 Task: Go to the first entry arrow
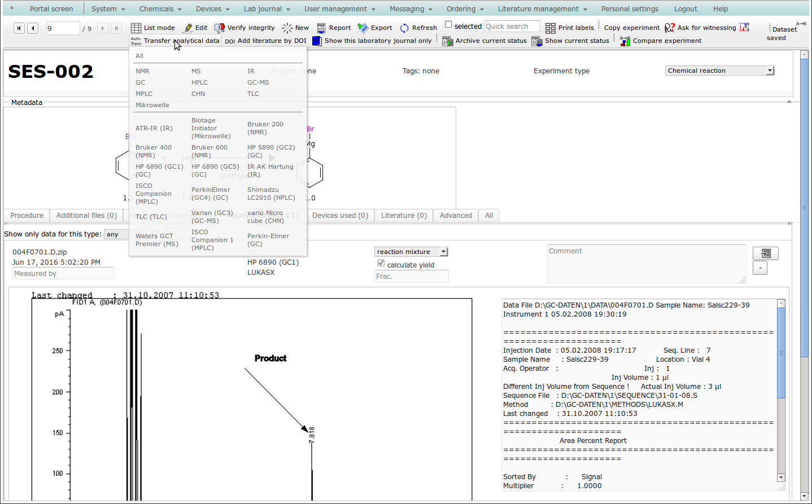(19, 28)
